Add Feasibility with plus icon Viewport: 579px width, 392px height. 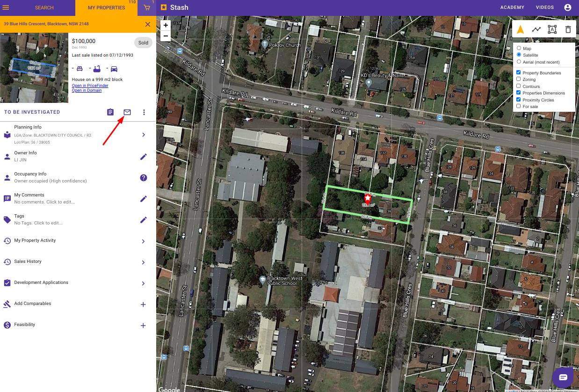(x=144, y=326)
